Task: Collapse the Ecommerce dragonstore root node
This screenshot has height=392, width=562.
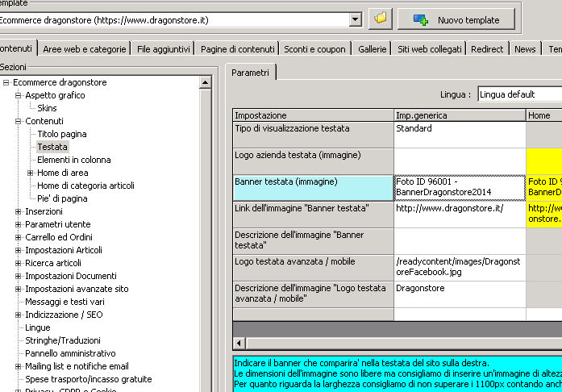Action: (6, 82)
